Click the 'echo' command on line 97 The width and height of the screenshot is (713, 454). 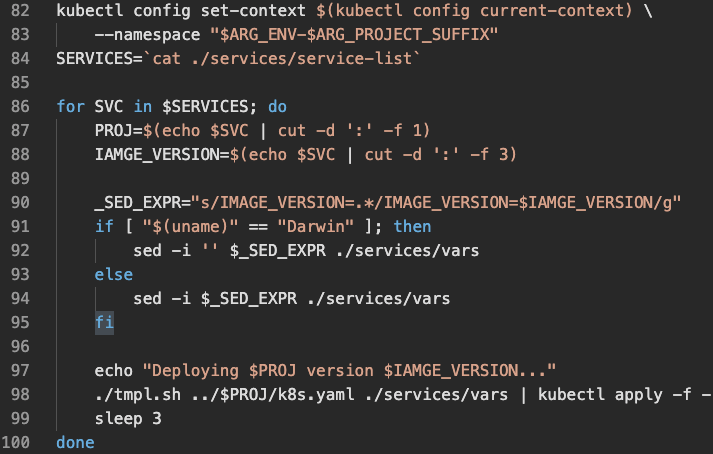(114, 371)
